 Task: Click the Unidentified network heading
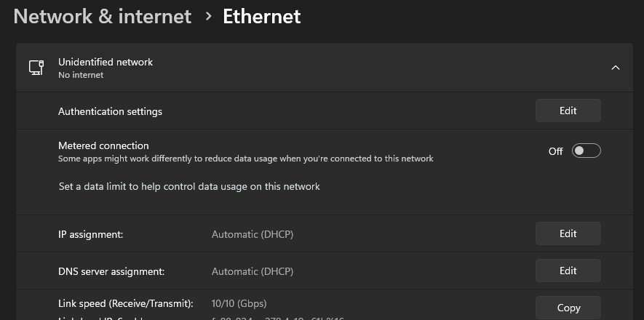click(106, 62)
